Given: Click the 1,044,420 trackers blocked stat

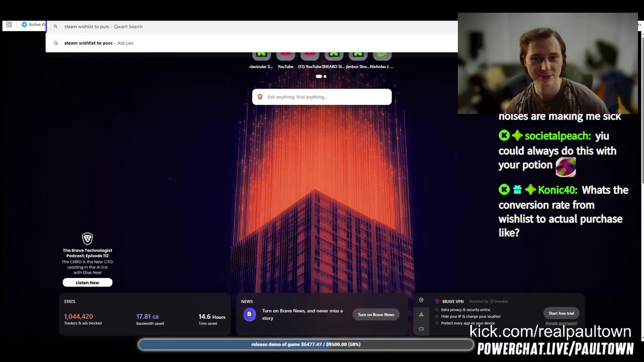Looking at the screenshot, I should tap(83, 319).
